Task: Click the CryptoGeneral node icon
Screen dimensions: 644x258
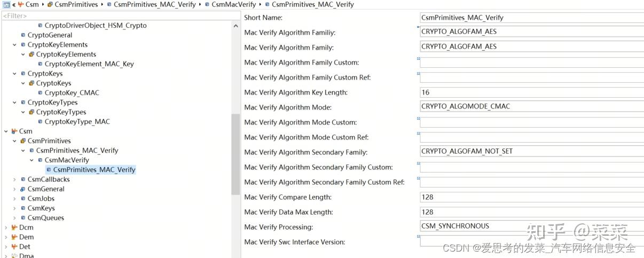Action: (x=23, y=35)
